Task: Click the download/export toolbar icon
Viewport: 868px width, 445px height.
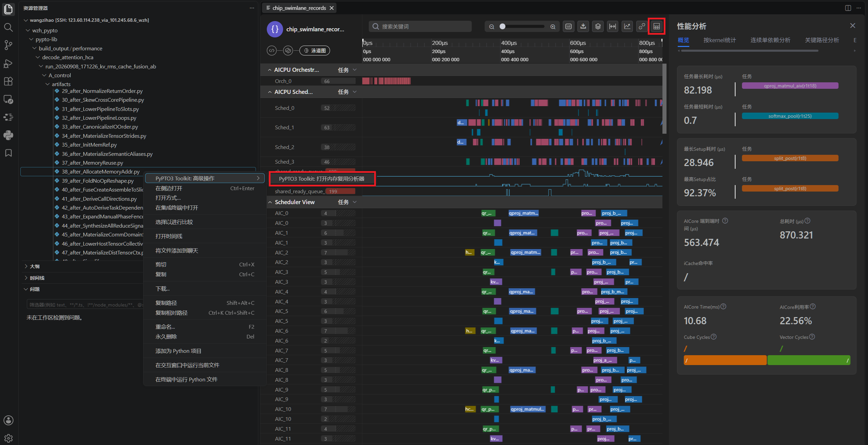Action: click(x=583, y=26)
